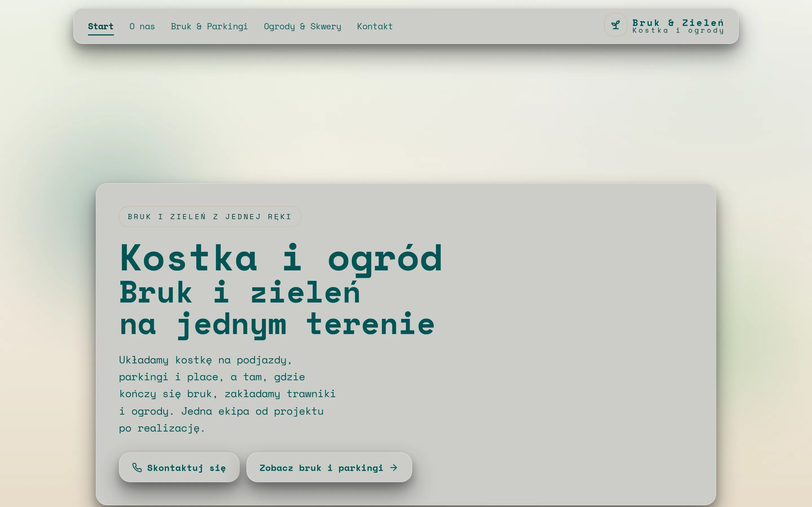The image size is (812, 507).
Task: Click the Zobacz bruk i parkingi button
Action: tap(329, 468)
